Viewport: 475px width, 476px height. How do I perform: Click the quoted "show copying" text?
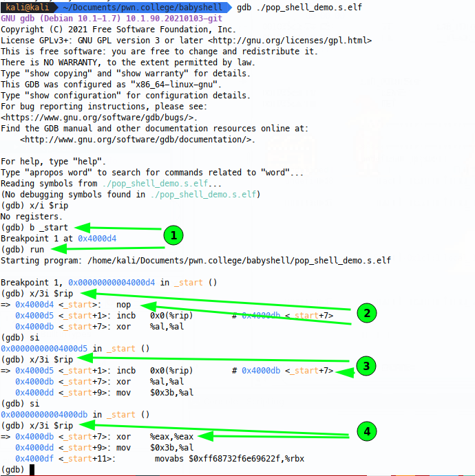coord(59,74)
